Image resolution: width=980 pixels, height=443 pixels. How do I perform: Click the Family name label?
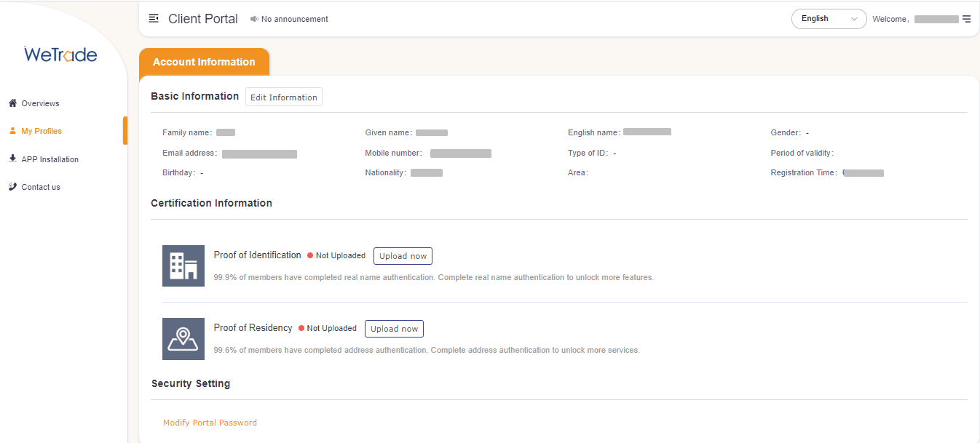click(187, 132)
